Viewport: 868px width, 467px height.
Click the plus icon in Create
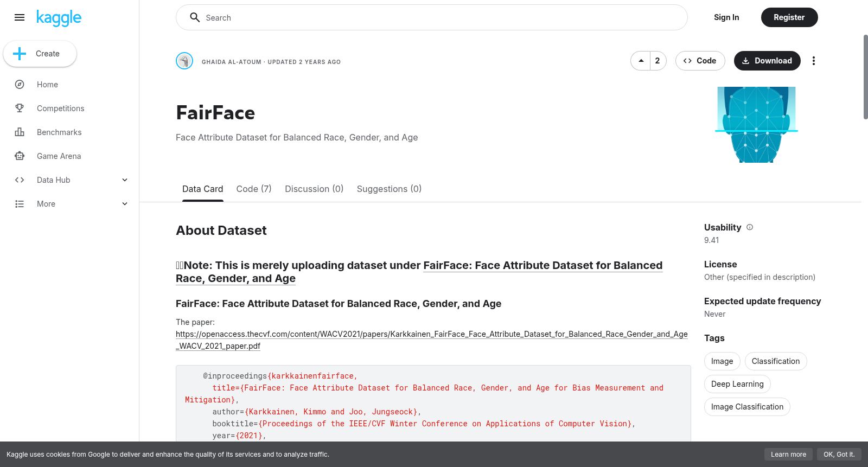(x=20, y=54)
